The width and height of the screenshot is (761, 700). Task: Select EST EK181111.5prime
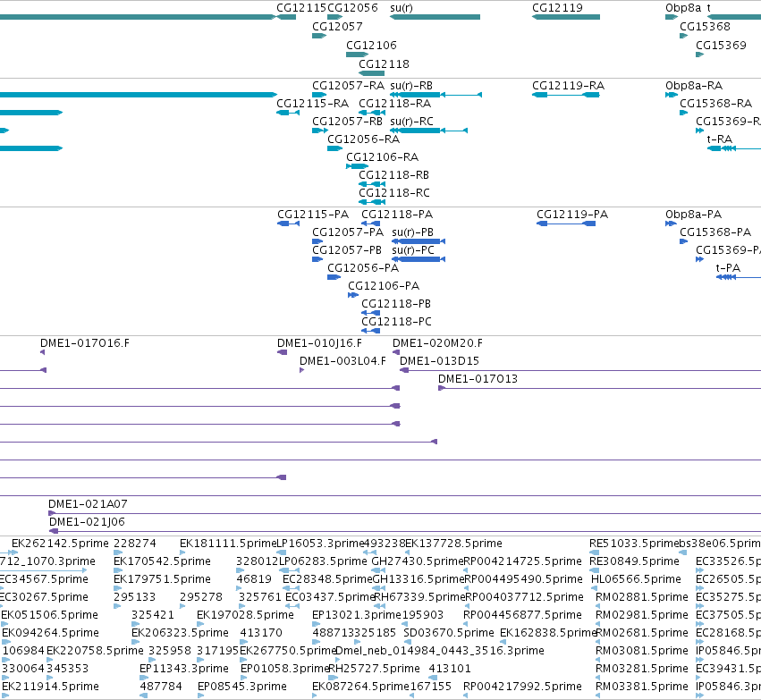click(x=228, y=544)
